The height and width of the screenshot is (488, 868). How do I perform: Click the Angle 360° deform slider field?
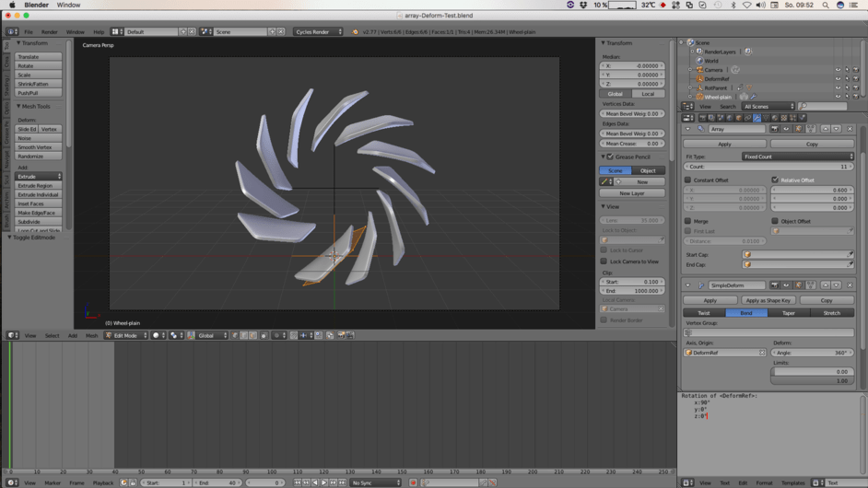(x=812, y=353)
